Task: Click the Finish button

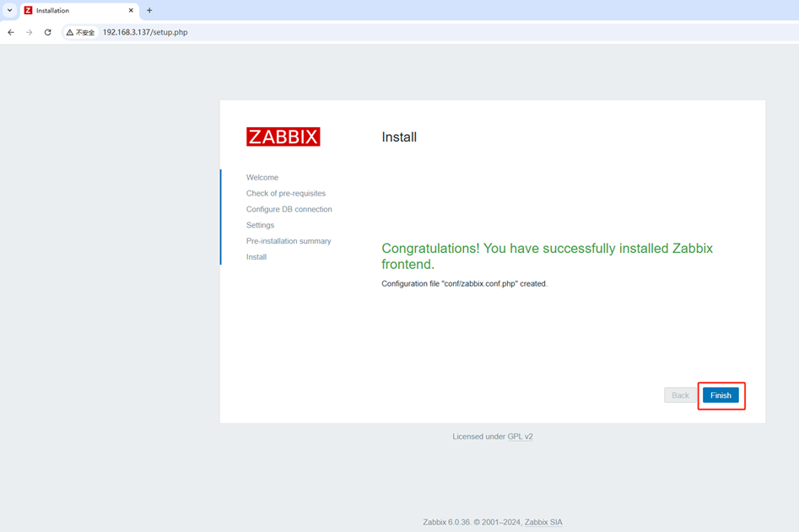Action: pyautogui.click(x=721, y=395)
